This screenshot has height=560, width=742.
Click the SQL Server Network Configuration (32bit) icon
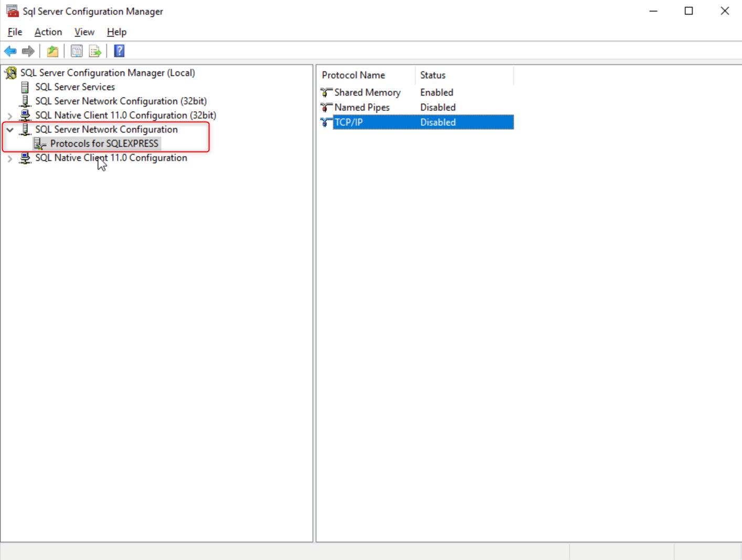click(x=25, y=101)
